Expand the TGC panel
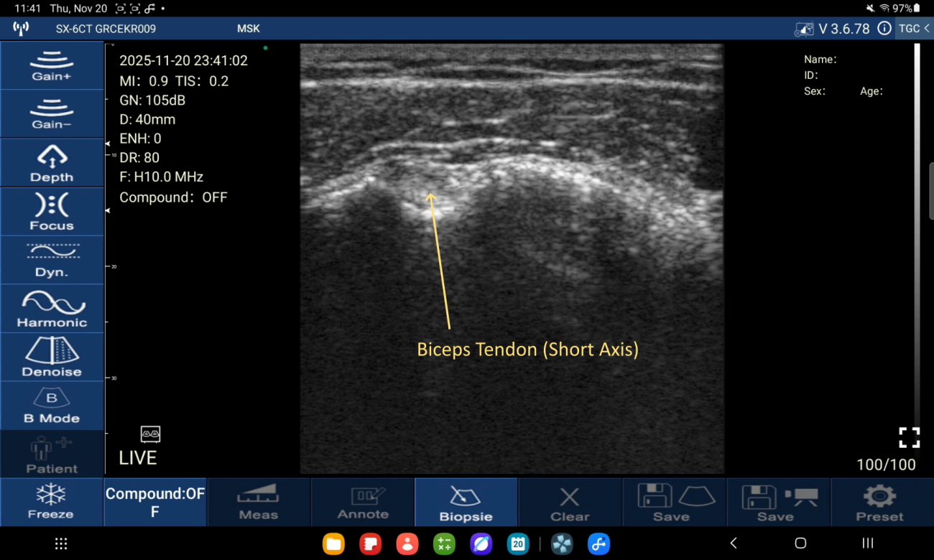 pyautogui.click(x=914, y=29)
